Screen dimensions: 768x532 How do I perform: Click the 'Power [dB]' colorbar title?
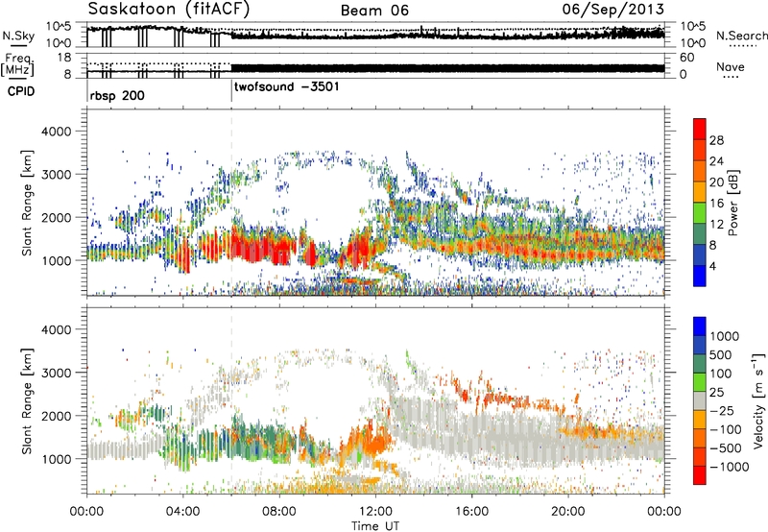point(732,203)
